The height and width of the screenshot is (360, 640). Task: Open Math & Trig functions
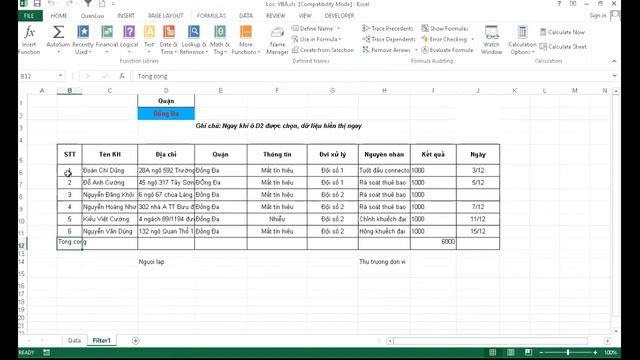pyautogui.click(x=220, y=40)
